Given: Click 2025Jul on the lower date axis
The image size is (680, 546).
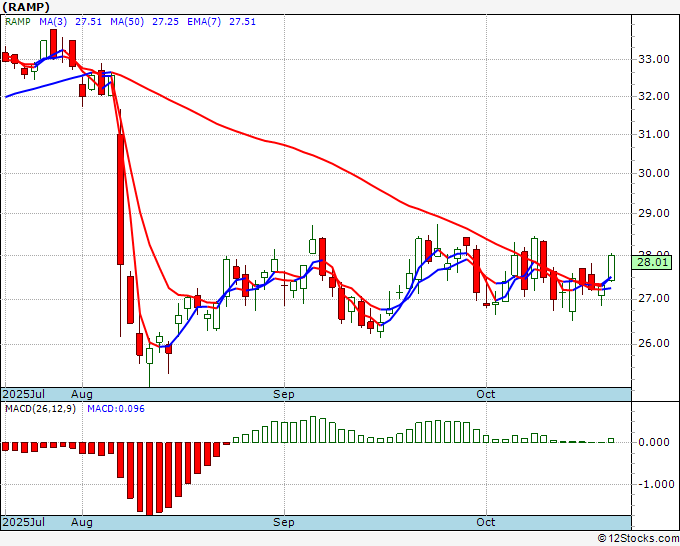Looking at the screenshot, I should 23,522.
